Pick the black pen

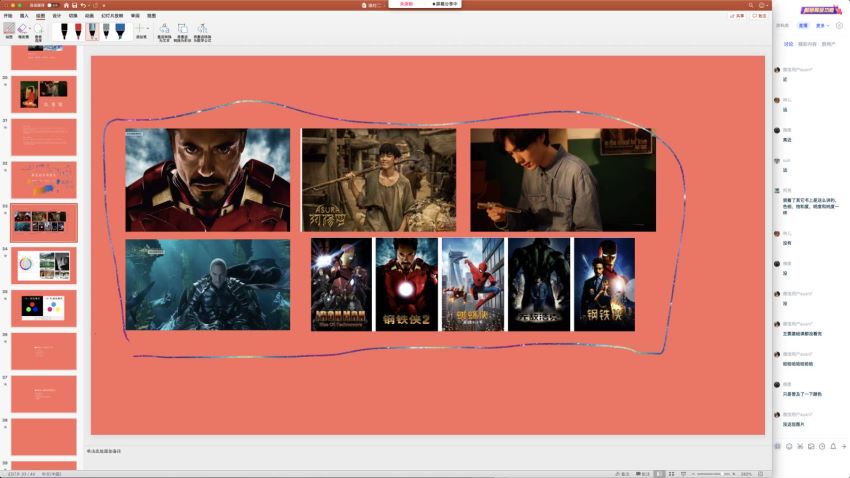click(64, 31)
